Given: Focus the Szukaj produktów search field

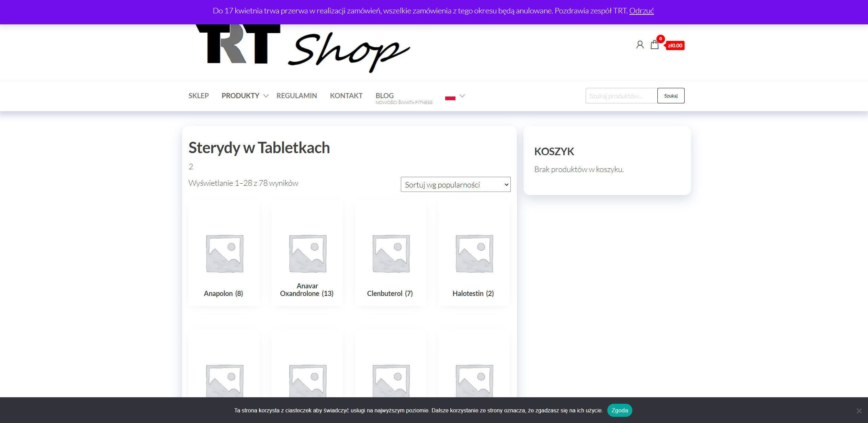Looking at the screenshot, I should click(x=621, y=96).
